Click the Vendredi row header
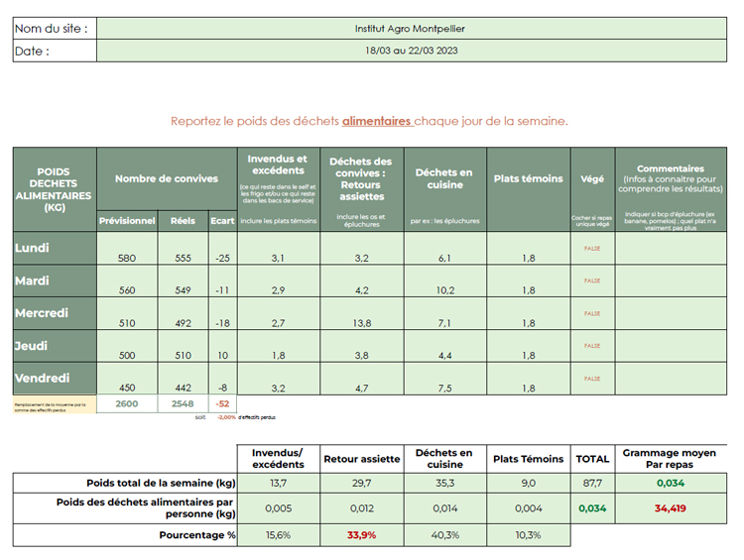The width and height of the screenshot is (744, 560). 55,379
